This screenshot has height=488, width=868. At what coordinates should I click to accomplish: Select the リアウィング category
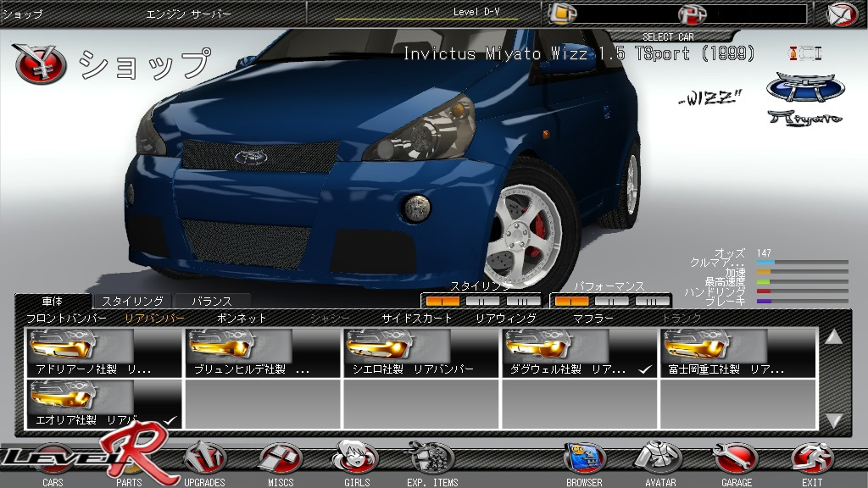(506, 319)
